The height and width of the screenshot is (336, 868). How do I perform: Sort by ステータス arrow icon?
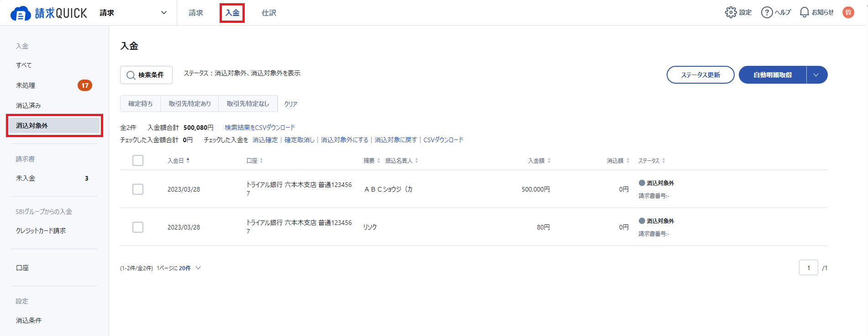(x=663, y=160)
